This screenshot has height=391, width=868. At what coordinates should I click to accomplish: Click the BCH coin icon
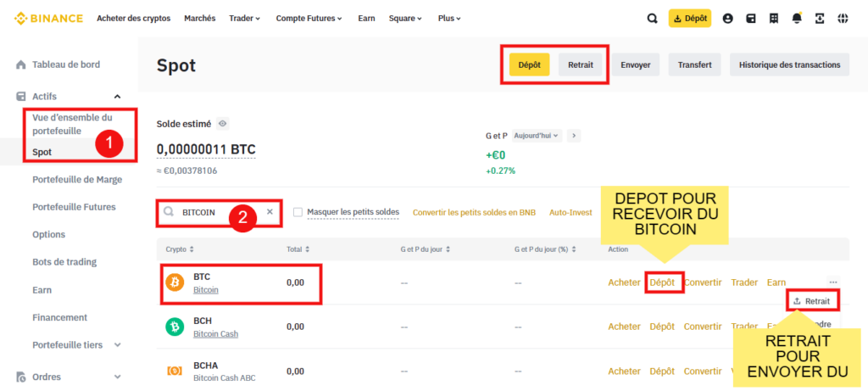pos(175,327)
